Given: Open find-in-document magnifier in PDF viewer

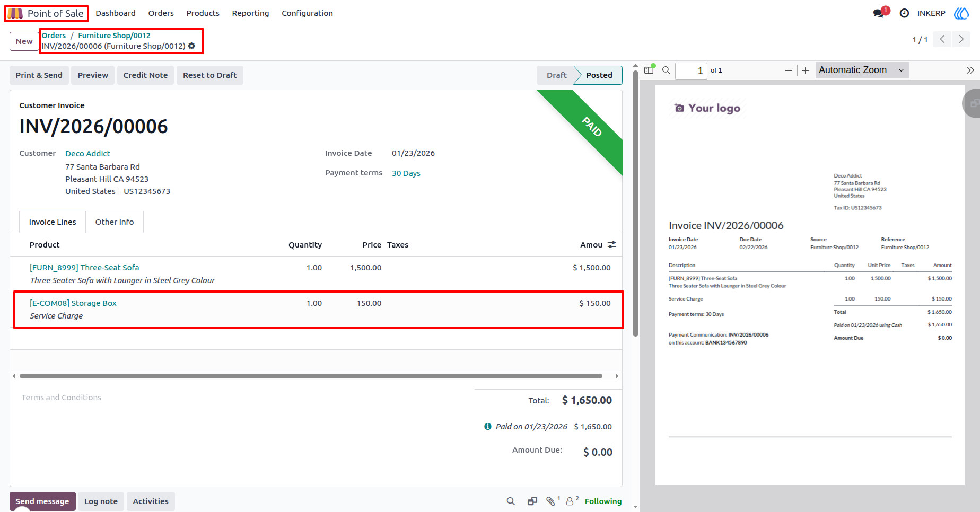Looking at the screenshot, I should click(666, 70).
